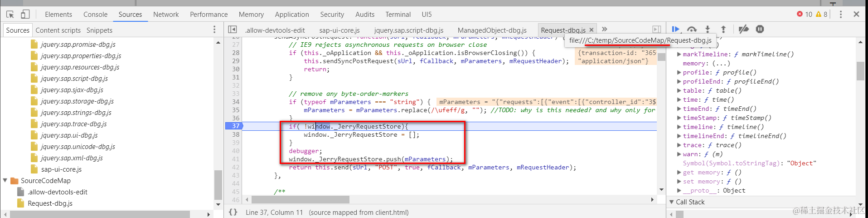Open the Sources pane more options menu
Image resolution: width=868 pixels, height=218 pixels.
(214, 30)
